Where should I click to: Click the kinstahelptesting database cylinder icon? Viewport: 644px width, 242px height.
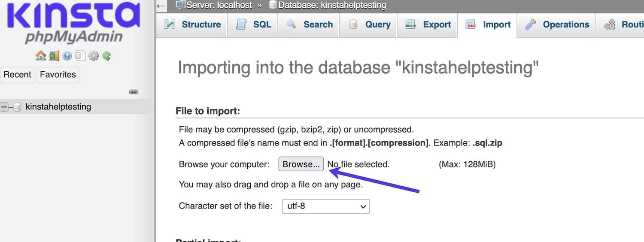click(17, 107)
